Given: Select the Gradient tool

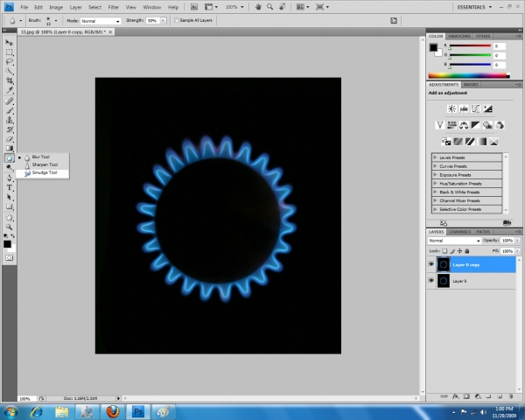Looking at the screenshot, I should tap(9, 148).
